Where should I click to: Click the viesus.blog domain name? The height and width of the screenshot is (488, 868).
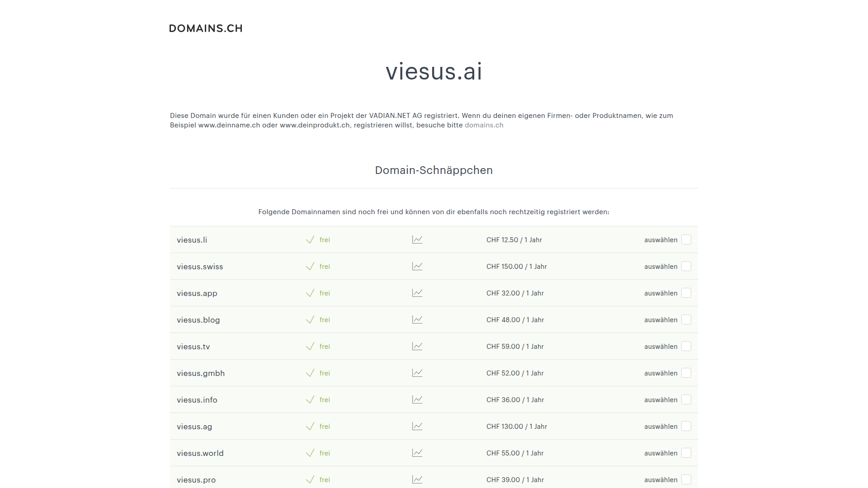point(198,320)
